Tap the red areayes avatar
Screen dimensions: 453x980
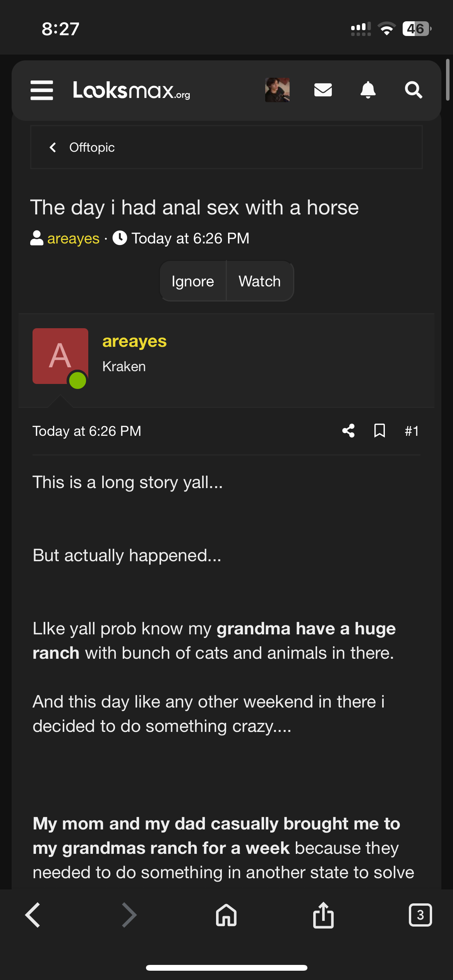60,356
